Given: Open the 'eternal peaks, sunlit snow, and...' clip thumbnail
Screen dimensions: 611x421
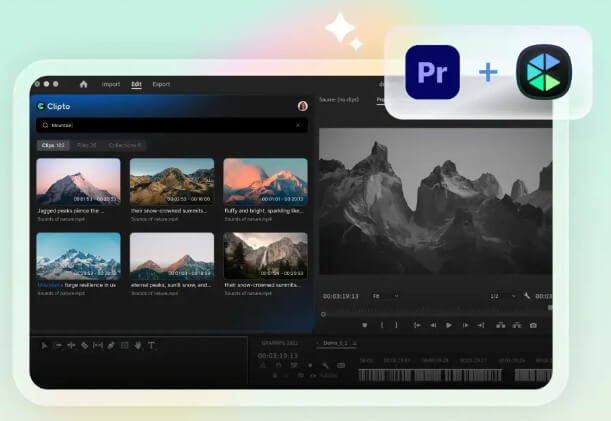Looking at the screenshot, I should (172, 256).
